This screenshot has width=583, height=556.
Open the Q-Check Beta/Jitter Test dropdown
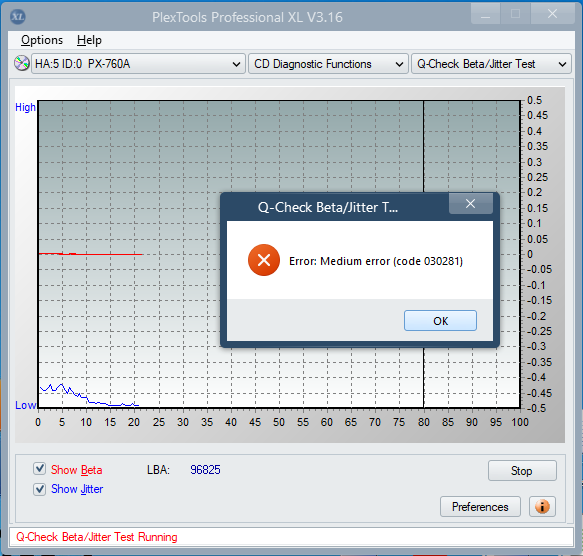(x=491, y=64)
